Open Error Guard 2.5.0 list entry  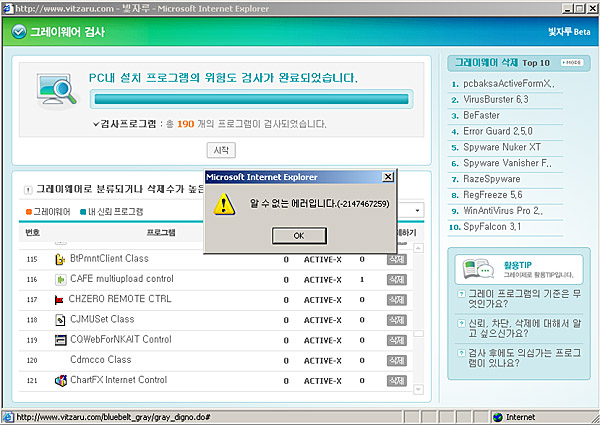click(498, 131)
